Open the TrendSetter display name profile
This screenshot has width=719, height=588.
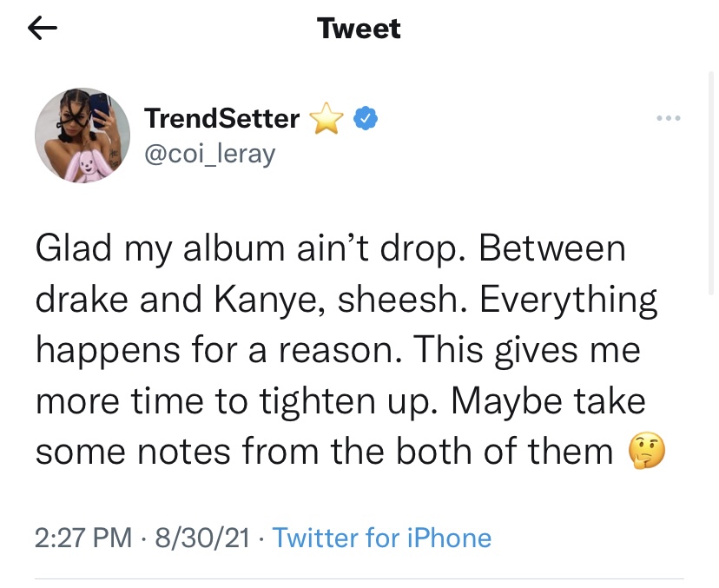point(222,118)
